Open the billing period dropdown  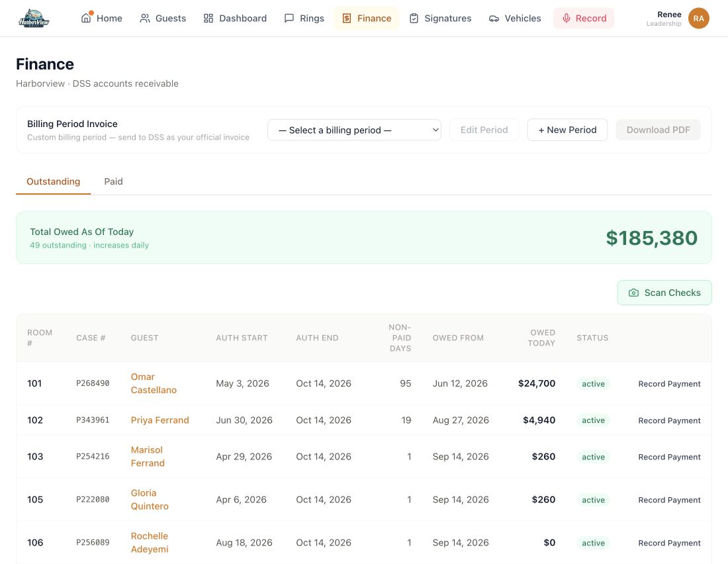tap(354, 130)
